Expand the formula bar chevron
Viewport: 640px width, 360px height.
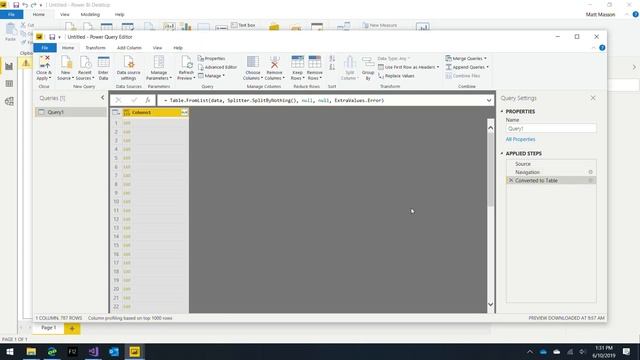coord(489,100)
